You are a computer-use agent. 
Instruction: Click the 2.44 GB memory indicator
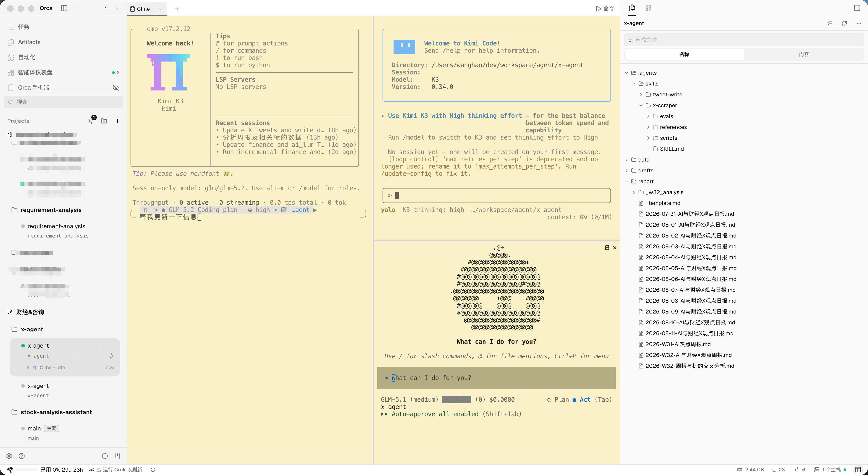coord(750,470)
